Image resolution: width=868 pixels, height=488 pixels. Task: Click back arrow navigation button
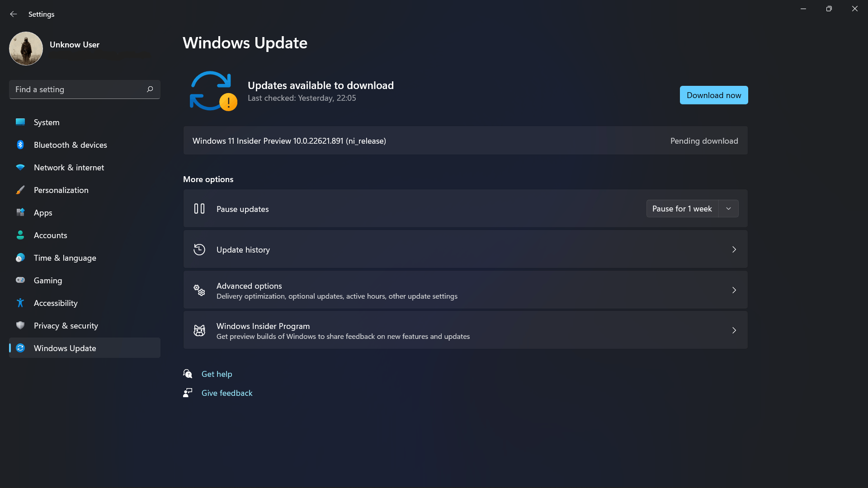[x=13, y=13]
